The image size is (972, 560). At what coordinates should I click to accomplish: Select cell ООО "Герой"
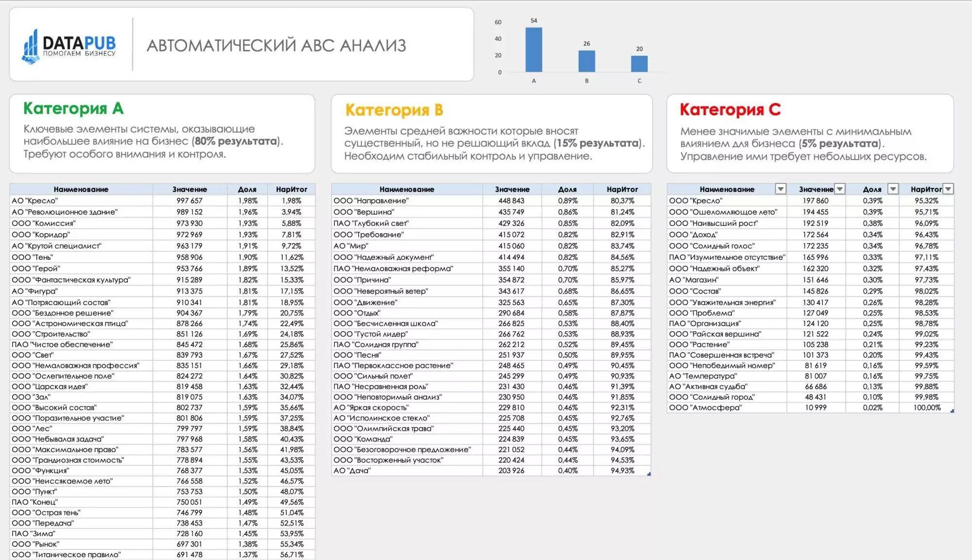pyautogui.click(x=81, y=268)
